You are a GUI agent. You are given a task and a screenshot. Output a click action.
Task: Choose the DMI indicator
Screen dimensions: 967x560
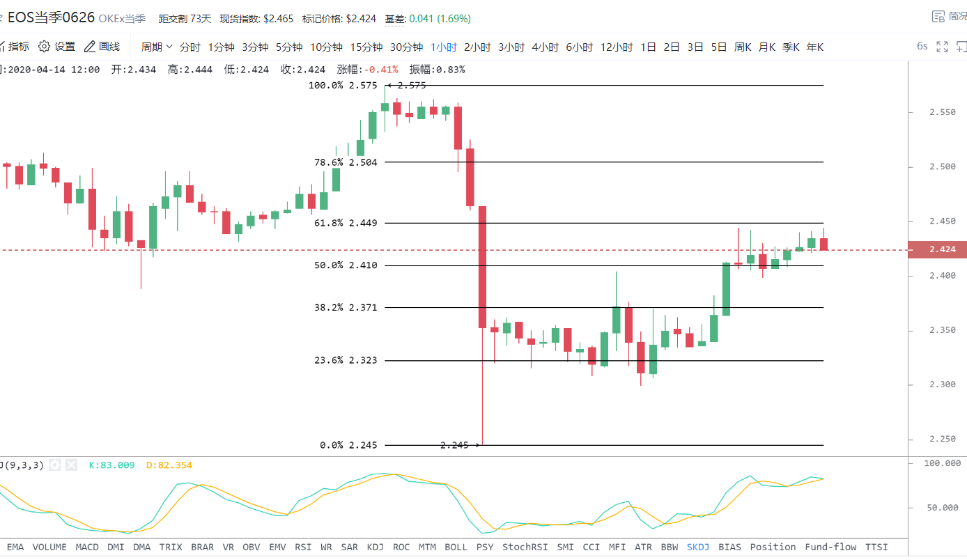pyautogui.click(x=116, y=547)
